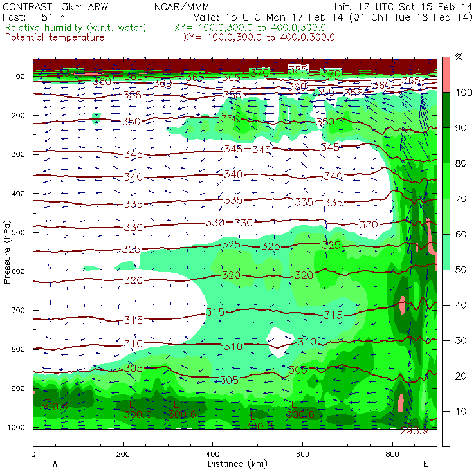Click the '500' pressure axis tick label

18,233
